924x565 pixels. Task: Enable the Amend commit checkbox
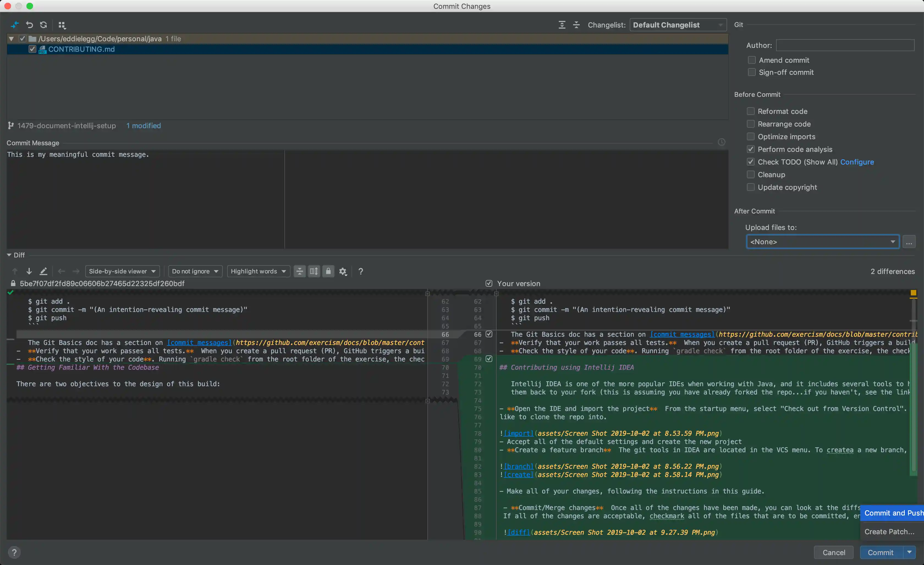(x=752, y=61)
